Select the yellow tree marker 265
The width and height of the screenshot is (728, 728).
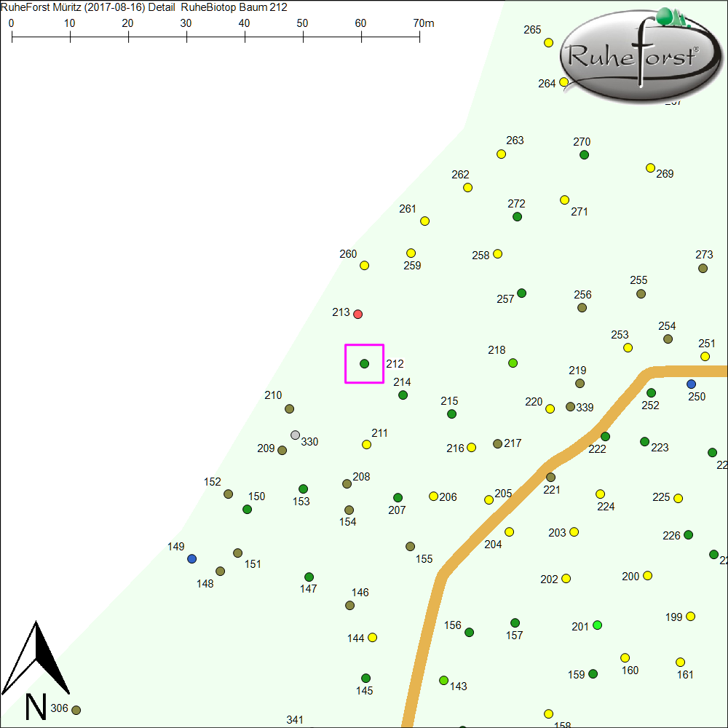coord(549,42)
